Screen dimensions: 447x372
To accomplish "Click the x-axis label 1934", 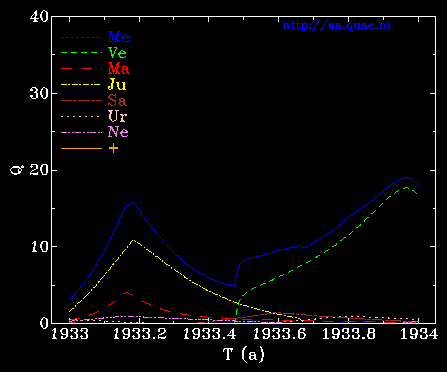I will [x=418, y=334].
